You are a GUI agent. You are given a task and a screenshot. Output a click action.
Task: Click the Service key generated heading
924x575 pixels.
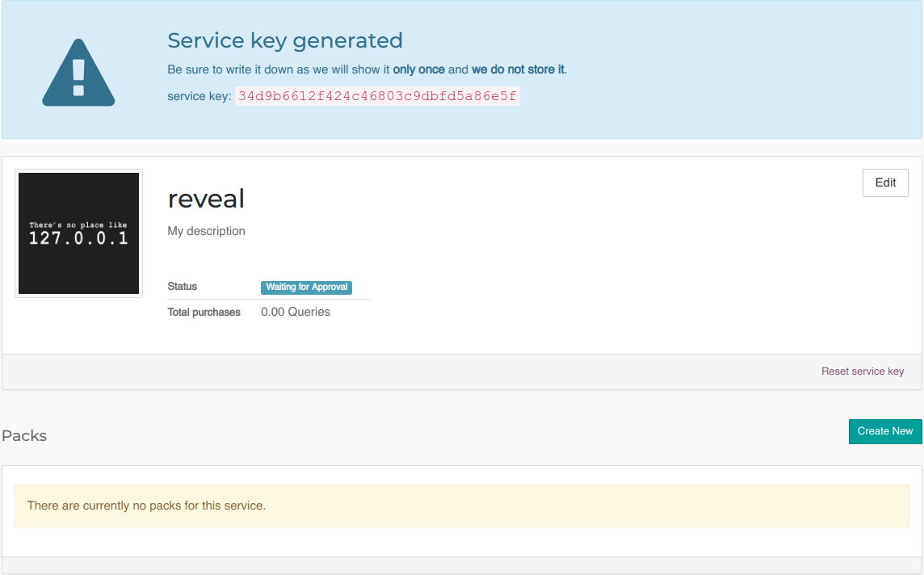pyautogui.click(x=284, y=40)
